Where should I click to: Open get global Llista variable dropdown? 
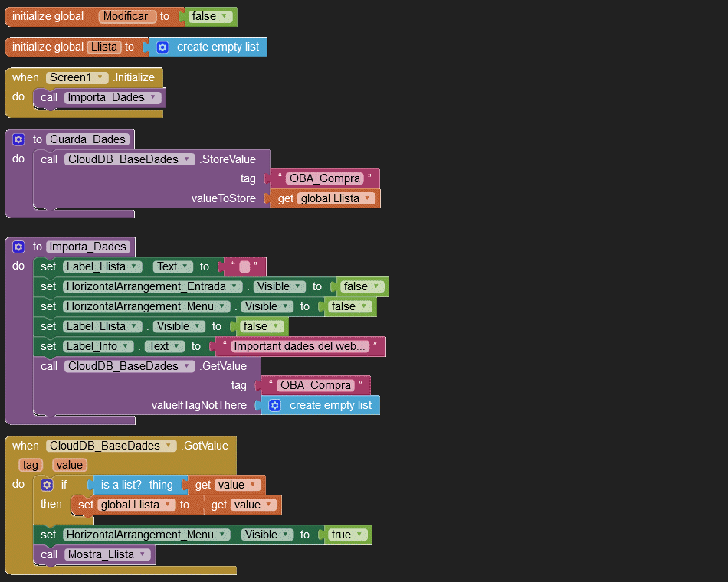[367, 198]
